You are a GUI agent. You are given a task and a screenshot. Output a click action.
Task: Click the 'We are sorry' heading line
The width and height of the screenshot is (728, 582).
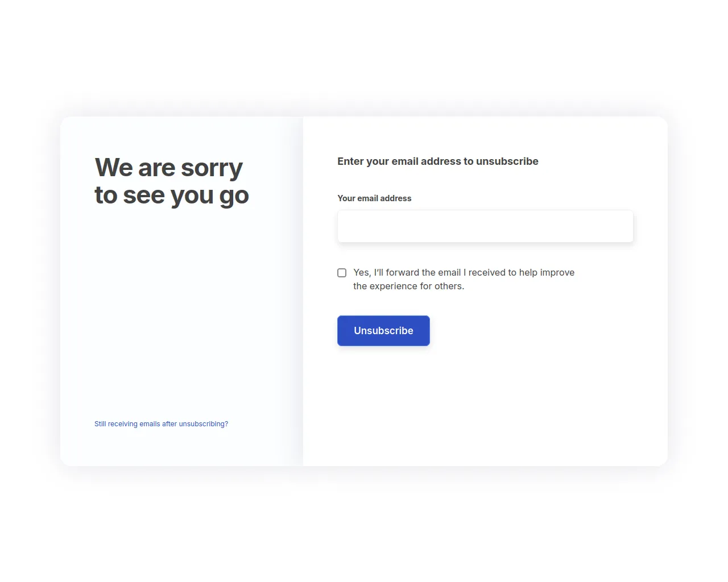tap(168, 168)
